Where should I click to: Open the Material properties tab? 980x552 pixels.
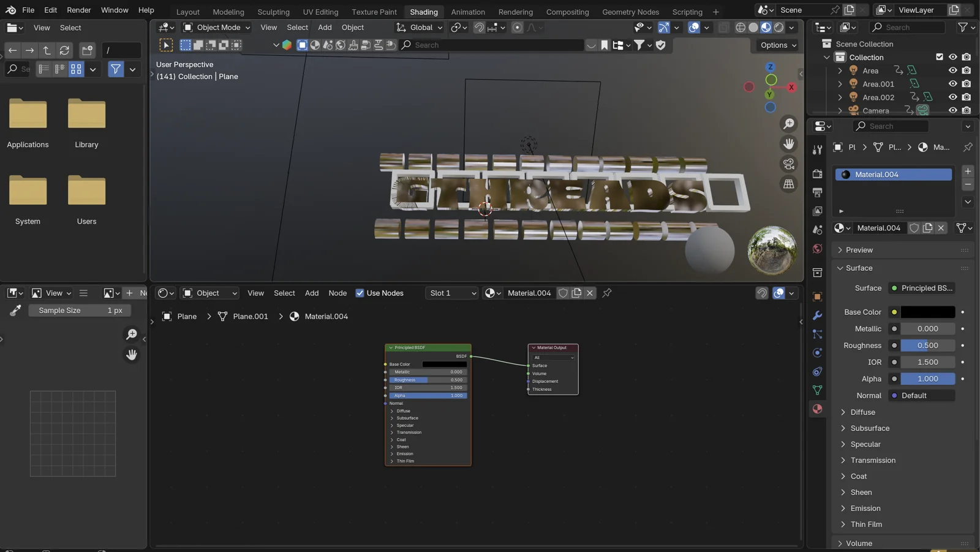tap(817, 409)
